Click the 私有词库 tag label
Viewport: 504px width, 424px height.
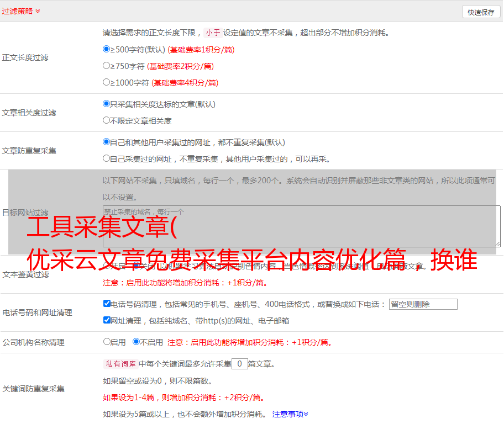click(x=119, y=364)
